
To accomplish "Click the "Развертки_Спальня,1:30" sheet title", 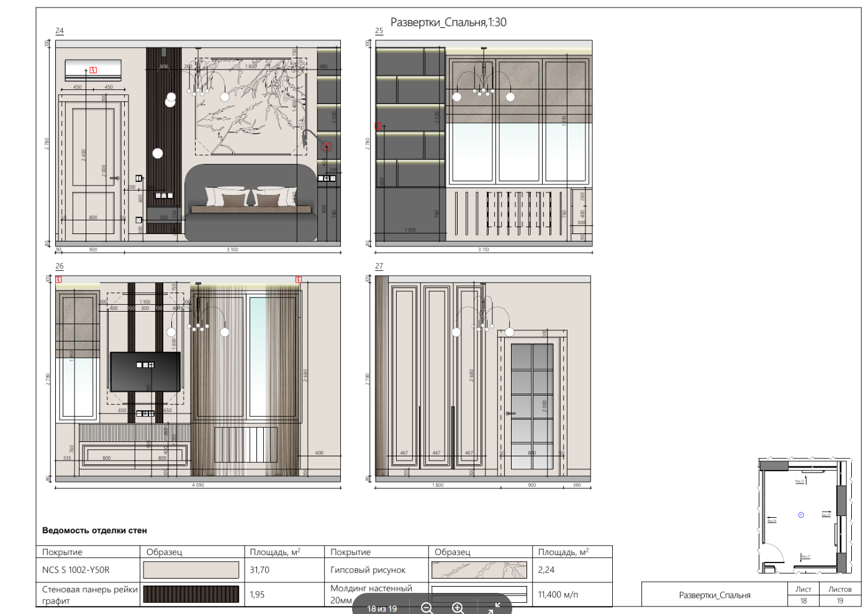I will (448, 22).
